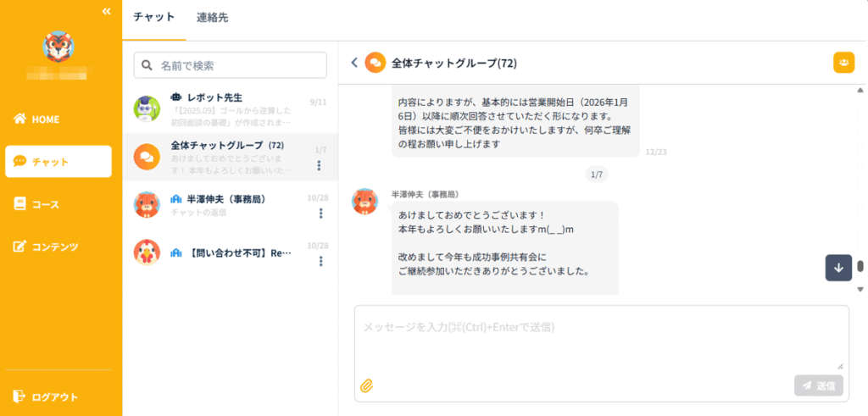The image size is (868, 416).
Task: Open three-dot menu for 半澤伸夫（事務局）
Action: coord(320,213)
